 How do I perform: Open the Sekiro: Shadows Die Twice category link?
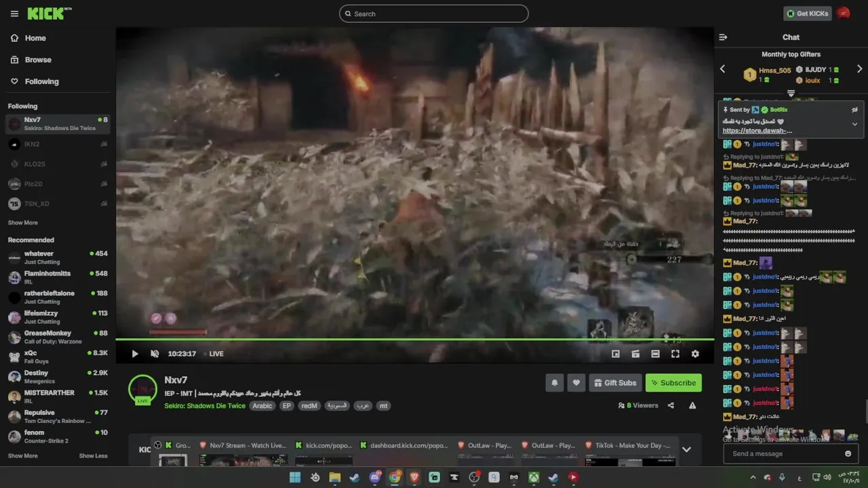(205, 406)
